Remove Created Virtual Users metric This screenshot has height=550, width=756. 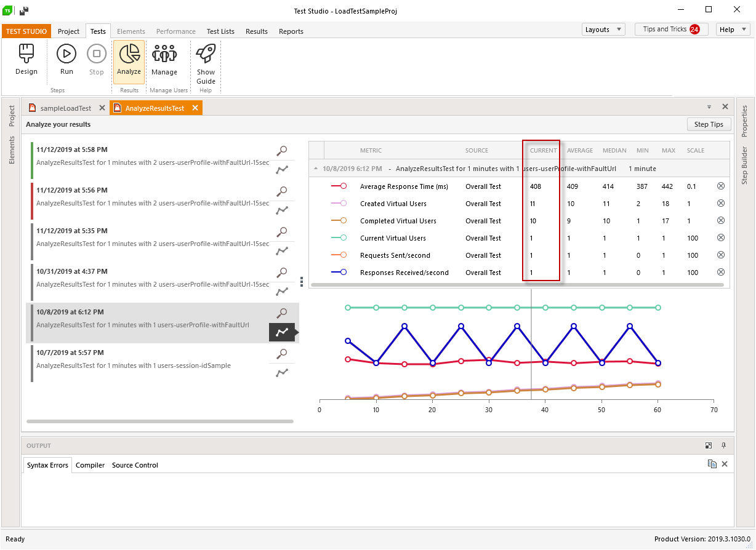tap(721, 203)
